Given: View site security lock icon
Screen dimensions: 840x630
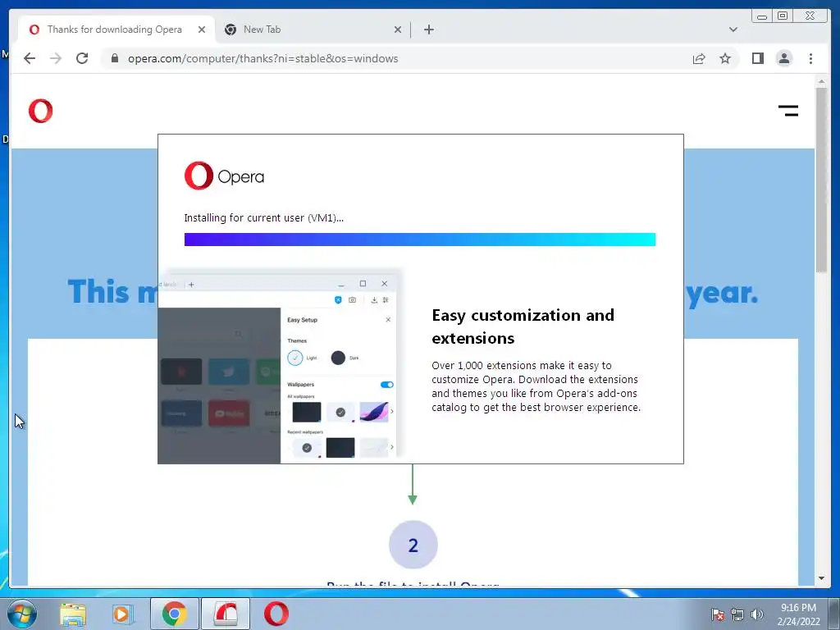Looking at the screenshot, I should click(114, 58).
